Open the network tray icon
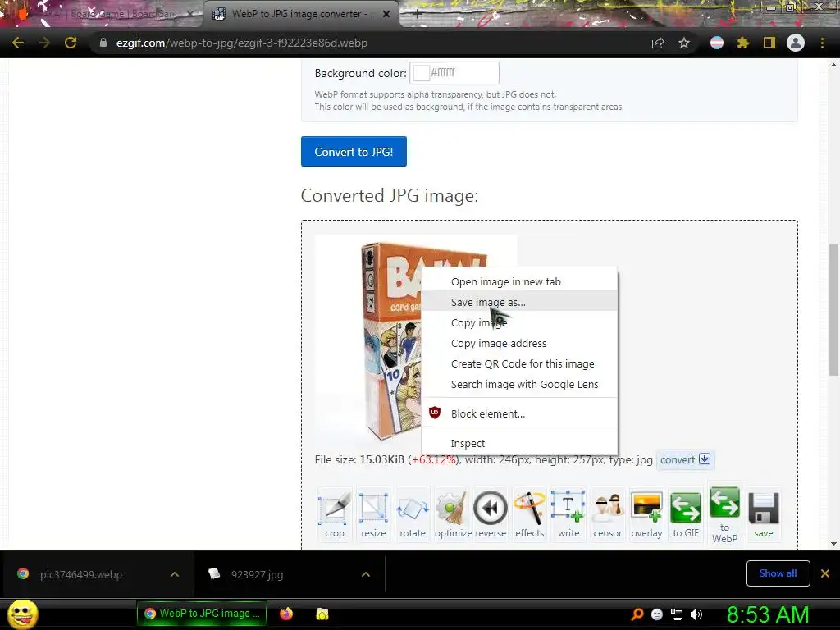This screenshot has width=840, height=630. click(677, 614)
